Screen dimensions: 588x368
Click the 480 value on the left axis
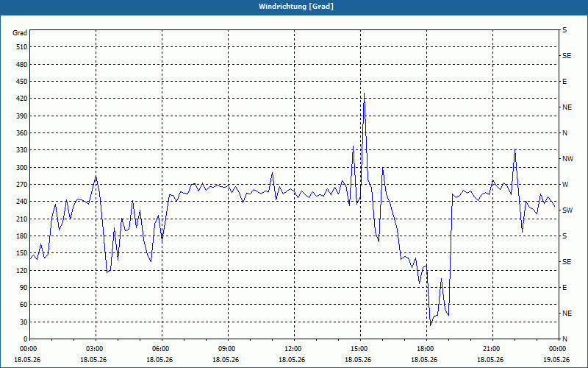(x=22, y=65)
